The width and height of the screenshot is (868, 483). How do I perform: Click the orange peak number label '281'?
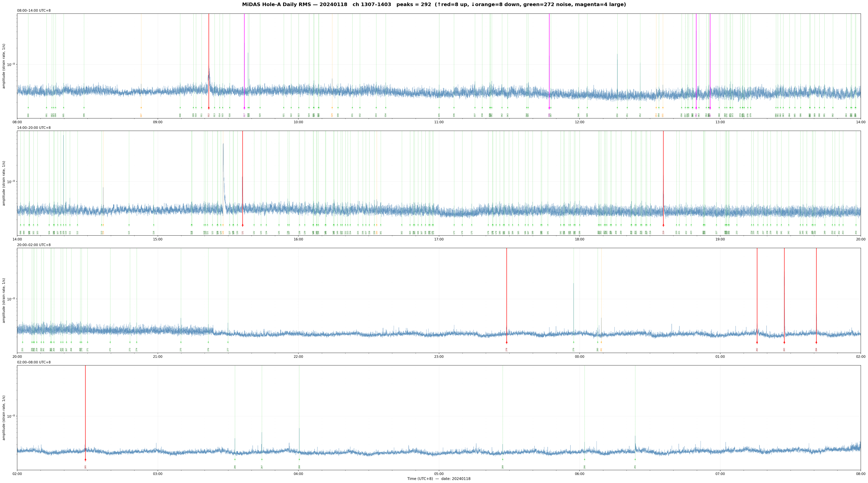click(x=601, y=349)
